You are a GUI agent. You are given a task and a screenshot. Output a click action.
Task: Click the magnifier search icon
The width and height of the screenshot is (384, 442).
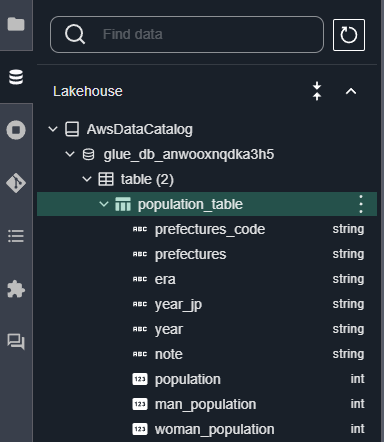point(75,35)
